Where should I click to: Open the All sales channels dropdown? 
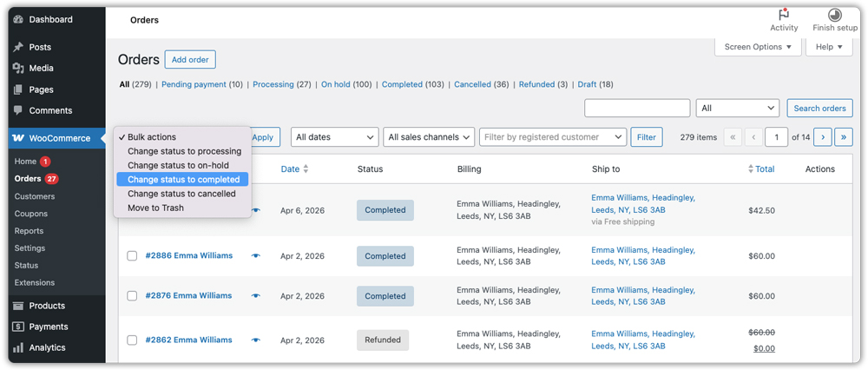tap(429, 137)
